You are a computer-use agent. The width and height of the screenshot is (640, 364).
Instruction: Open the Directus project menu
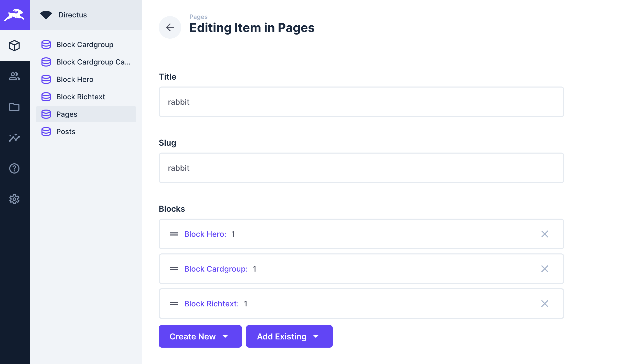coord(72,15)
